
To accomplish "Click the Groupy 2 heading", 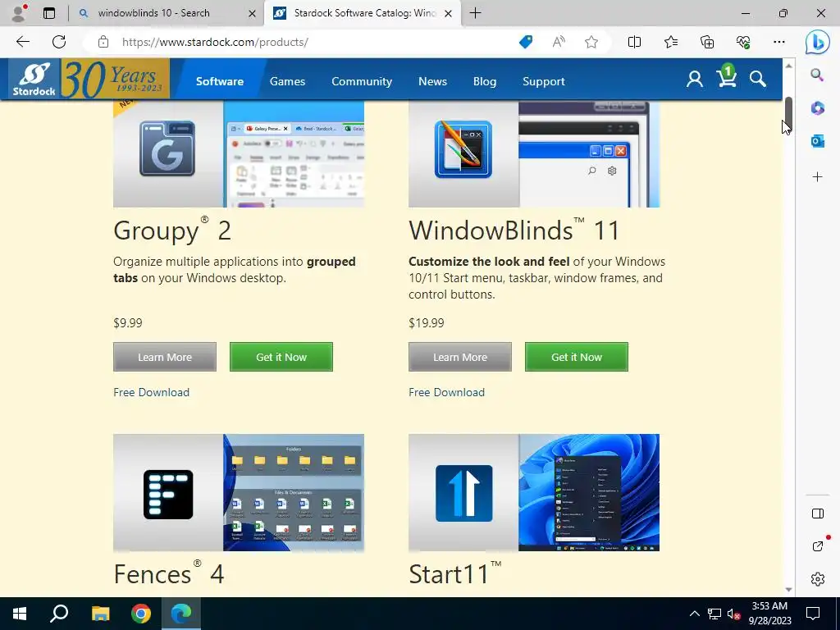I will (x=172, y=231).
